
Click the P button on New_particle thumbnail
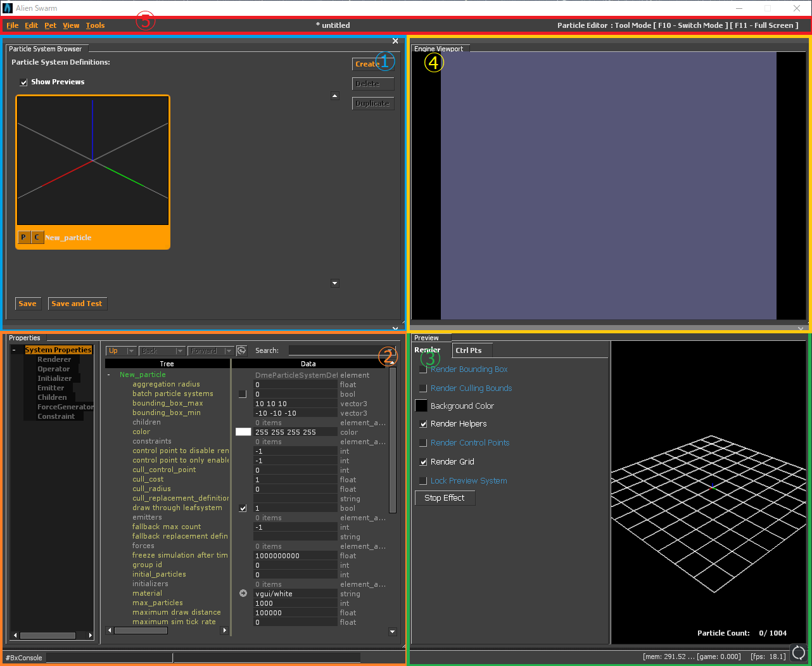[x=23, y=237]
